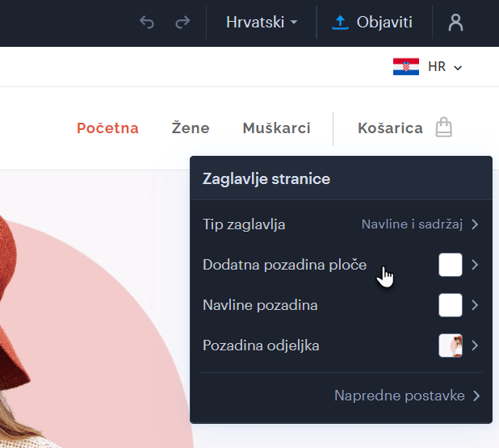Image resolution: width=499 pixels, height=448 pixels.
Task: Expand the Tip zaglavlja chevron
Action: (x=475, y=224)
